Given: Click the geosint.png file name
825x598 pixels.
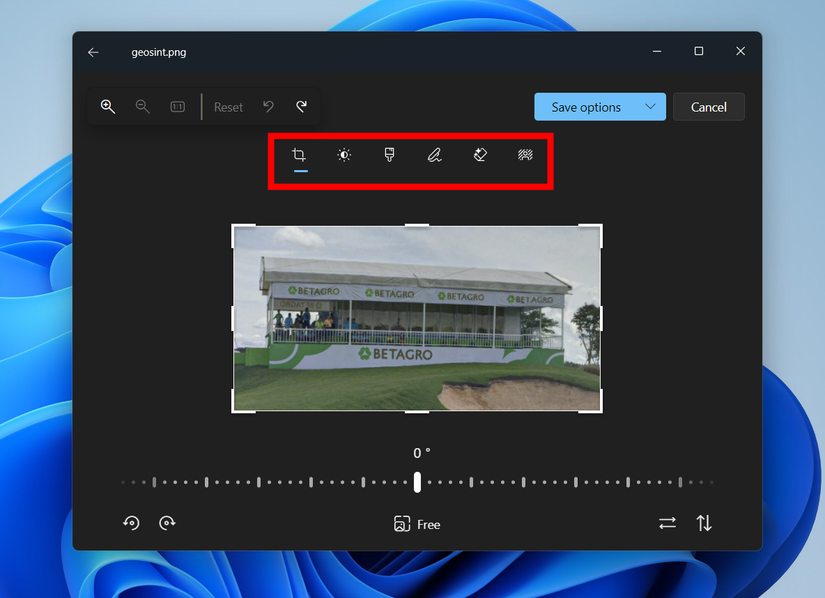Looking at the screenshot, I should click(x=159, y=52).
